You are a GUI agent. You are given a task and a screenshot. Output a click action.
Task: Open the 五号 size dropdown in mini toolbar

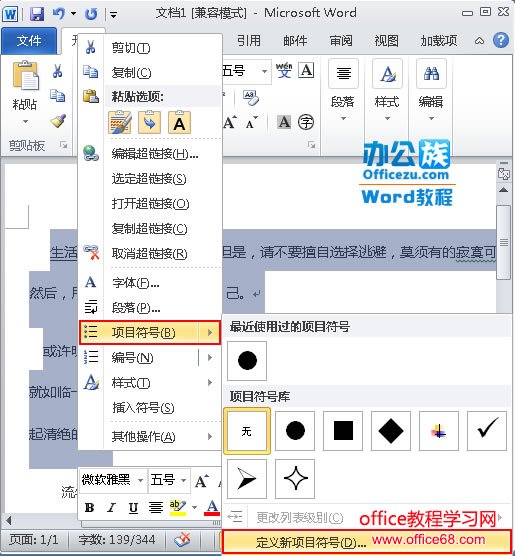click(x=183, y=480)
